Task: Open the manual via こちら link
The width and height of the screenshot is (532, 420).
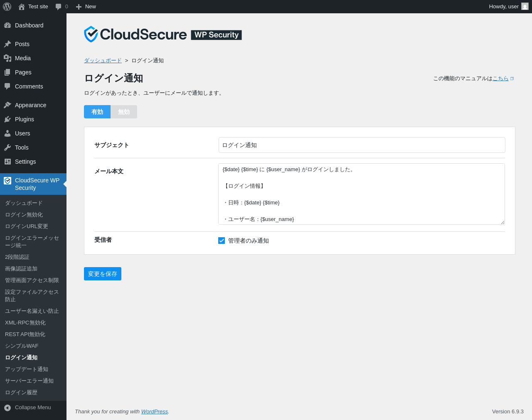Action: (x=500, y=79)
